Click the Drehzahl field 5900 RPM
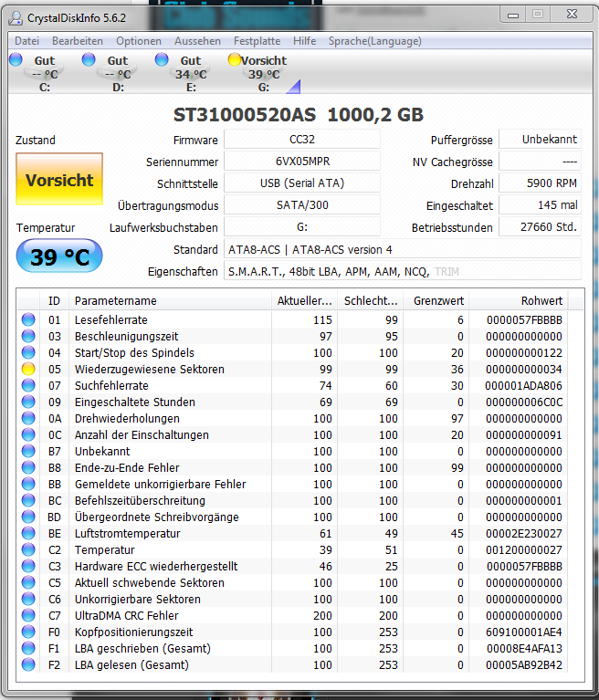Screen dimensions: 599x700 [x=540, y=183]
